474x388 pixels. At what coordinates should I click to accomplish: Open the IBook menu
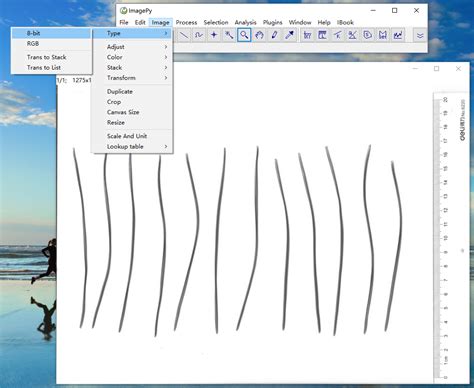click(345, 22)
